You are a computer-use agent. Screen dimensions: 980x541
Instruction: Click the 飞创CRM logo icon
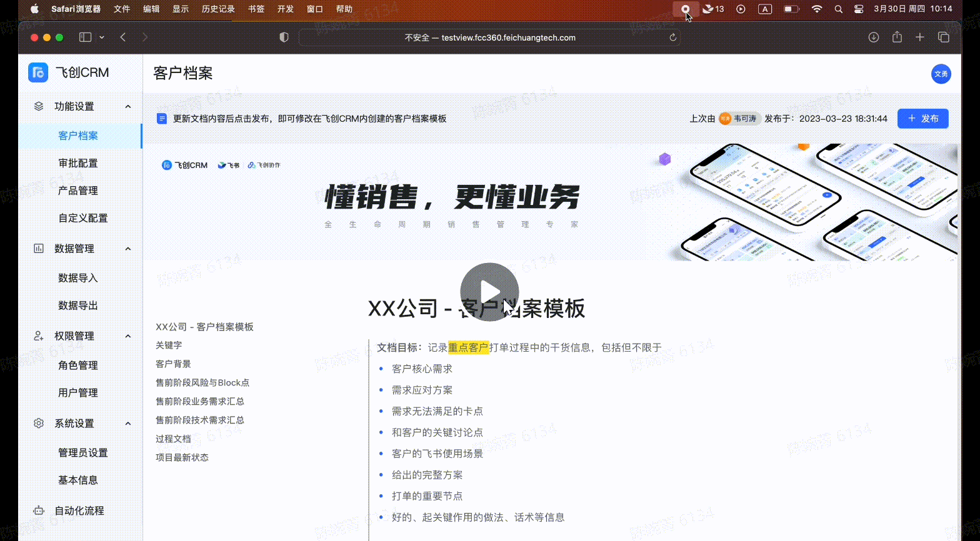point(38,72)
